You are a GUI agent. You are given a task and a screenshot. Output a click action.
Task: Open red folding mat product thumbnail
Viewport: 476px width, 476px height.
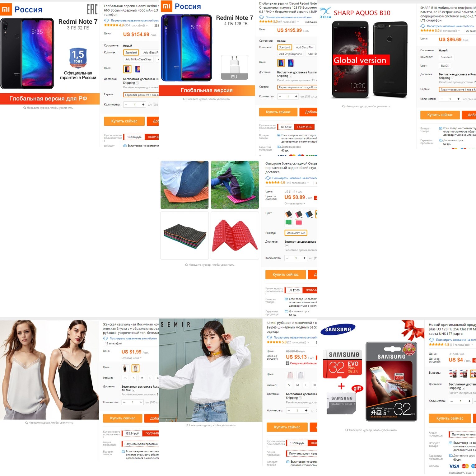coord(235,236)
